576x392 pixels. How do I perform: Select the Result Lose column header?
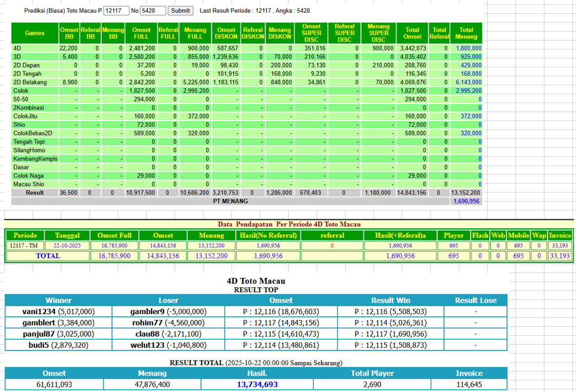pyautogui.click(x=476, y=300)
